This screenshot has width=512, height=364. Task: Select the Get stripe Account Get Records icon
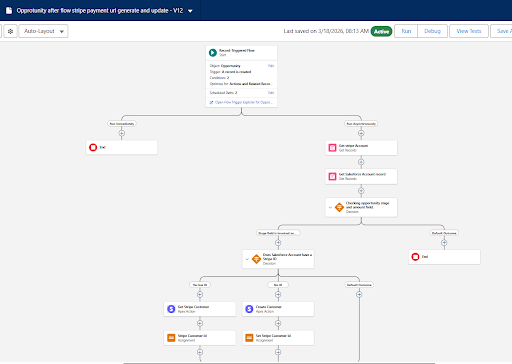[332, 148]
